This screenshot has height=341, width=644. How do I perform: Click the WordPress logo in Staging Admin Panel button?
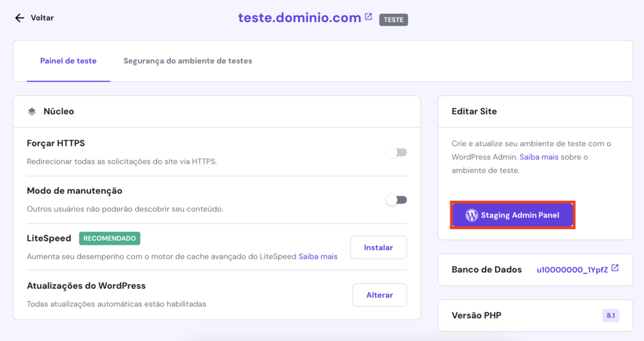472,215
